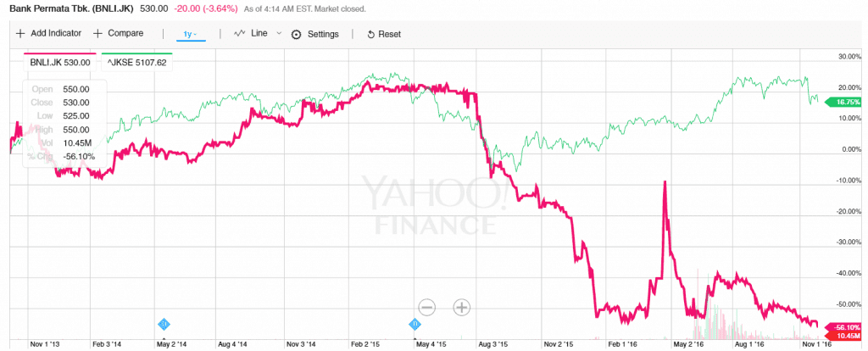Select the ^JKSE 5107.62 comparison legend

point(137,61)
